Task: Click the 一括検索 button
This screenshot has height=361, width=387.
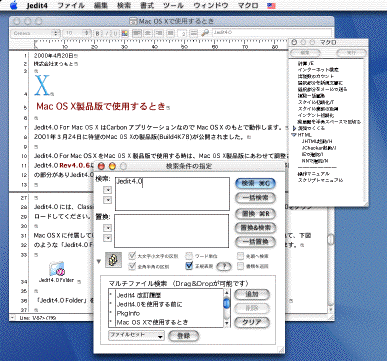Action: point(255,198)
